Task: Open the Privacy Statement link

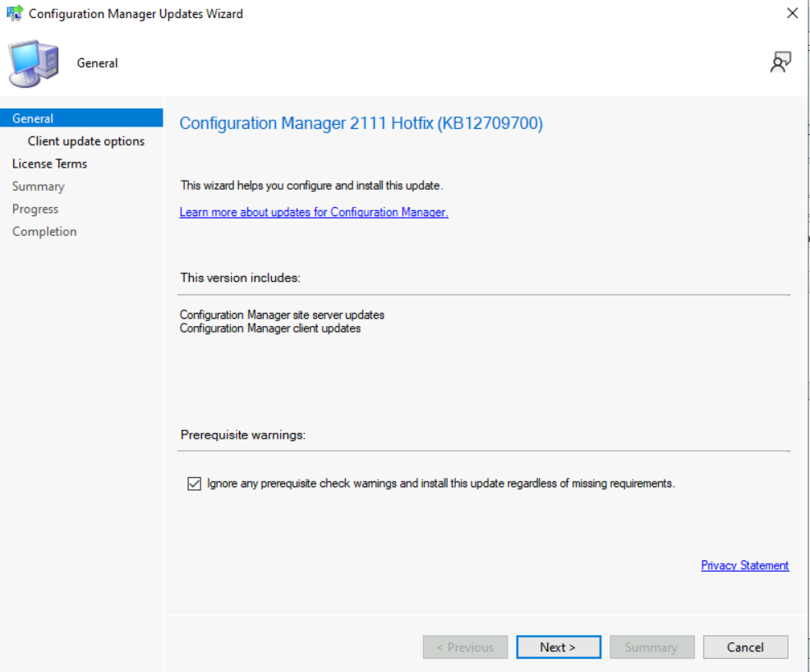Action: pyautogui.click(x=744, y=565)
